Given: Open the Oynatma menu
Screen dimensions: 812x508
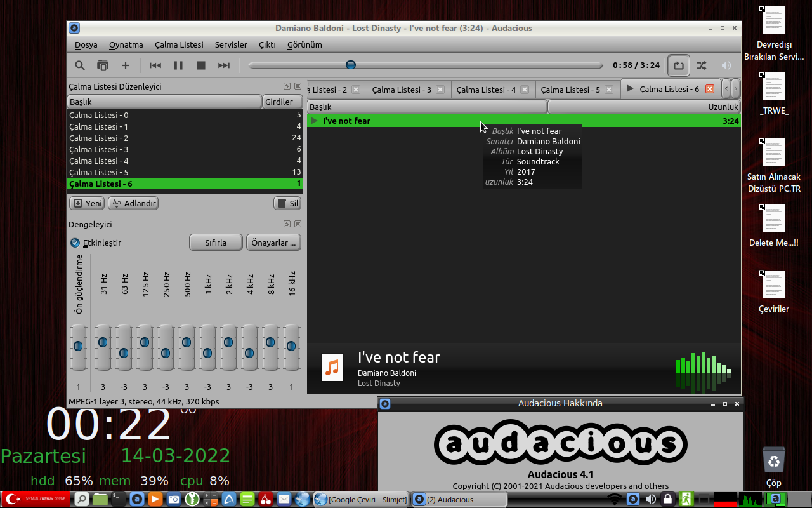Looking at the screenshot, I should 126,45.
